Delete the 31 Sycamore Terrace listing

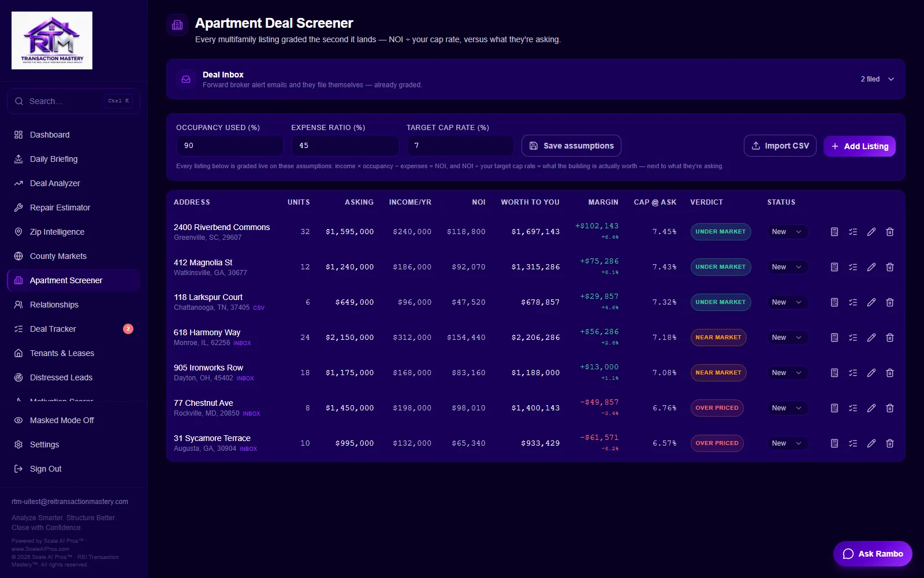[x=890, y=443]
